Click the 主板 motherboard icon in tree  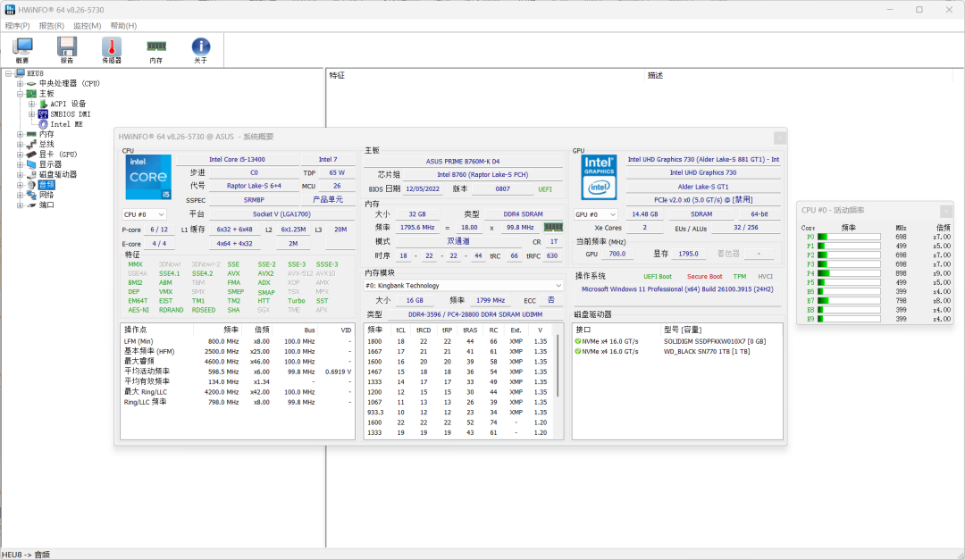[x=31, y=94]
